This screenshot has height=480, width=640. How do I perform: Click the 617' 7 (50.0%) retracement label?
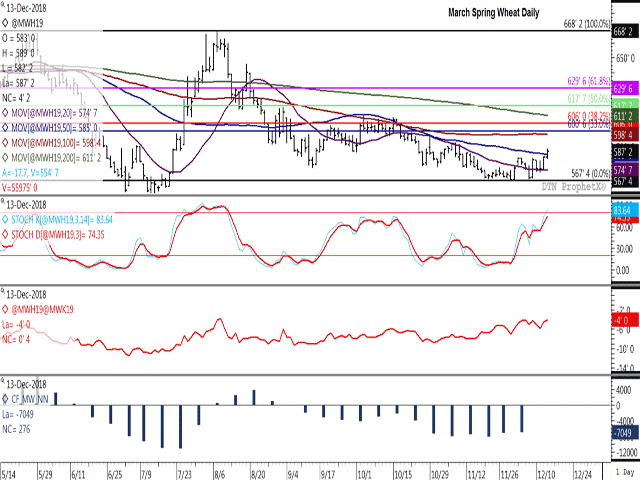point(589,98)
